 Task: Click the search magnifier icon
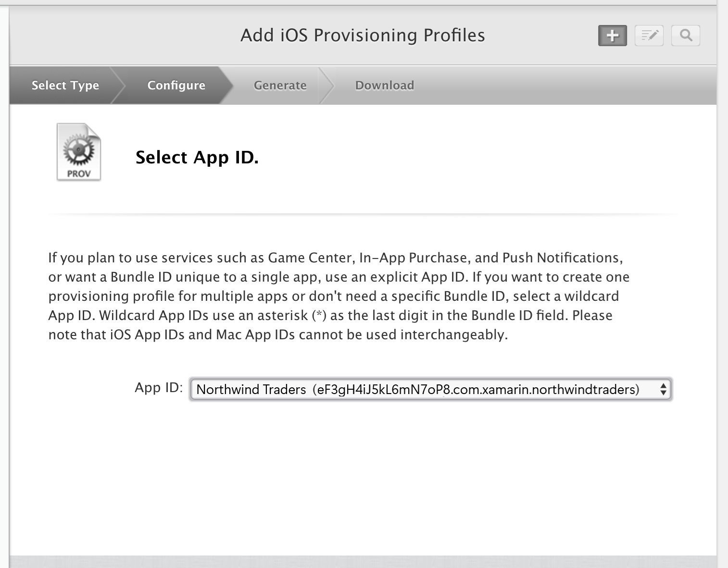coord(686,36)
